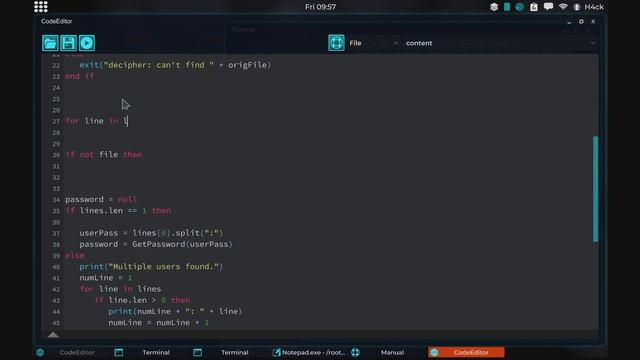
Task: Click the Manual lifebuoy icon in taskbar
Action: [356, 352]
